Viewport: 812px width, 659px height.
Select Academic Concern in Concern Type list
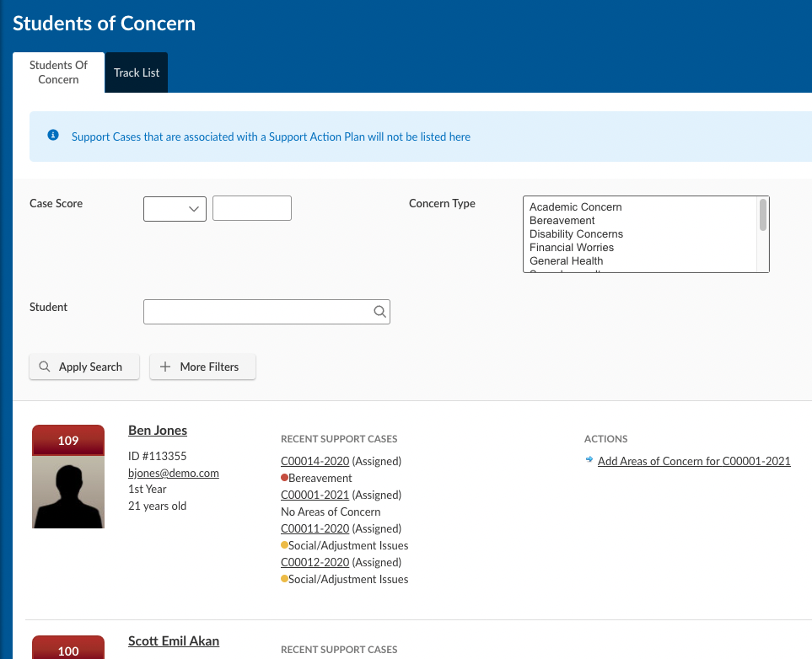point(576,207)
